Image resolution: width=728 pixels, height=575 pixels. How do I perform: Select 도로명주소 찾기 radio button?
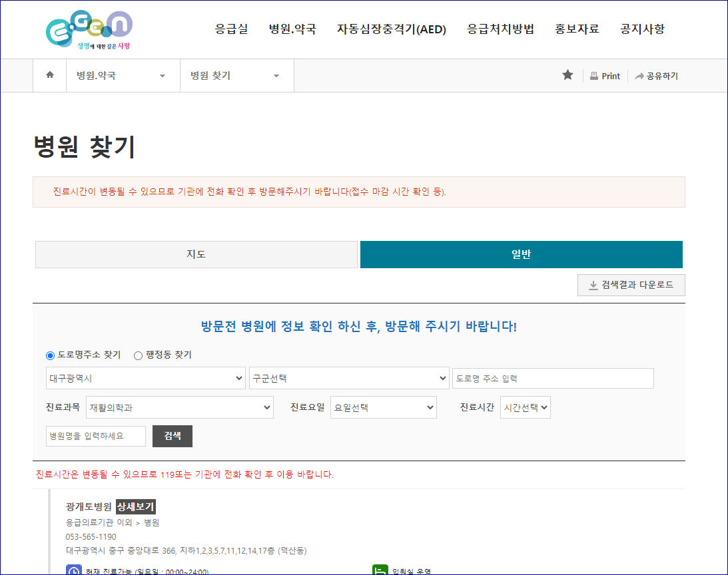point(50,355)
